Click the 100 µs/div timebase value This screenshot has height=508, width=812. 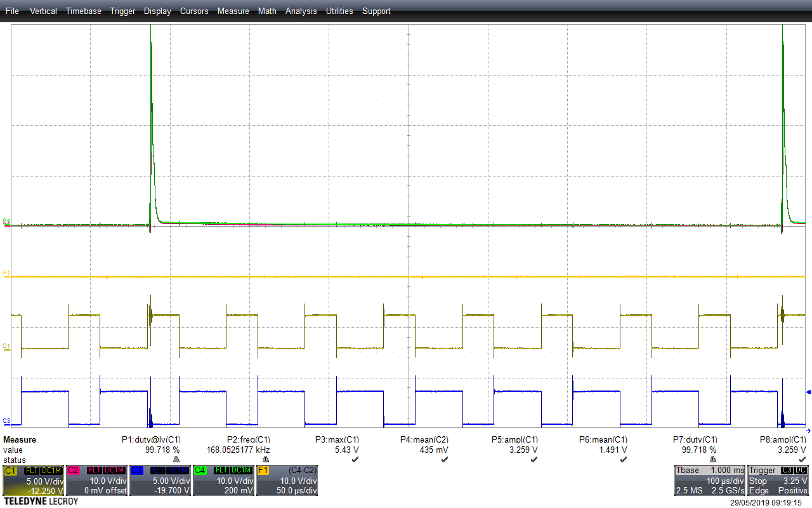tap(725, 481)
